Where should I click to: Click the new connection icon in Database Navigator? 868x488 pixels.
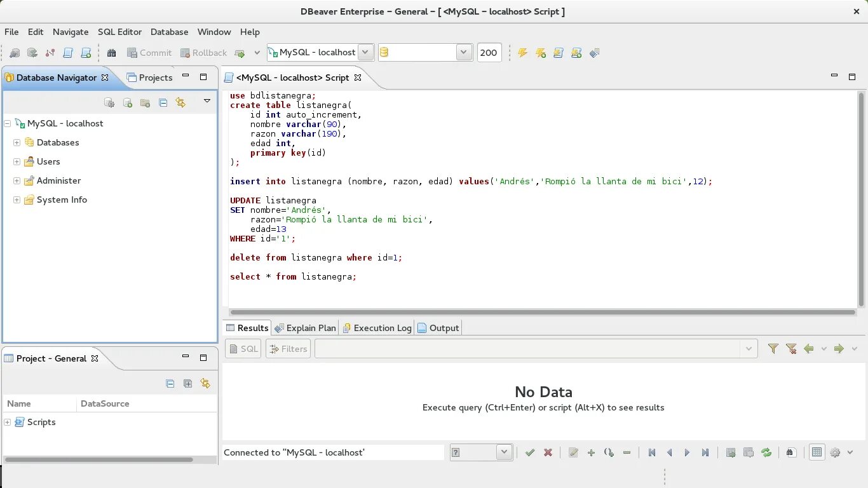(x=127, y=102)
